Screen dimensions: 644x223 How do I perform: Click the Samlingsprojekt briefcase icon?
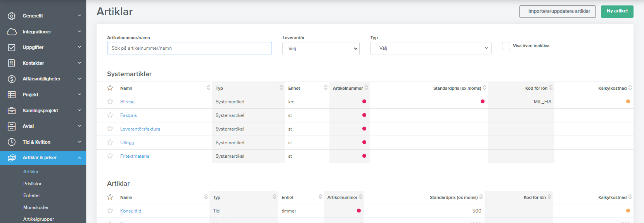click(12, 110)
